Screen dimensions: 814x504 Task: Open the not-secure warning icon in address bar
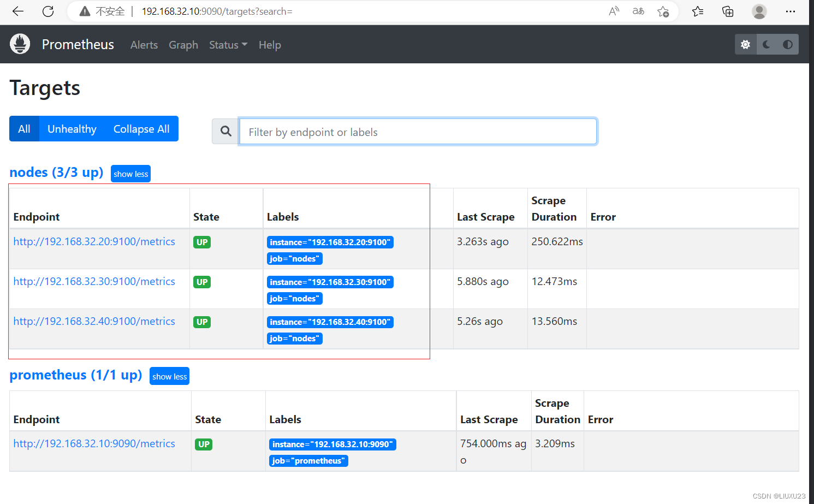[x=85, y=11]
